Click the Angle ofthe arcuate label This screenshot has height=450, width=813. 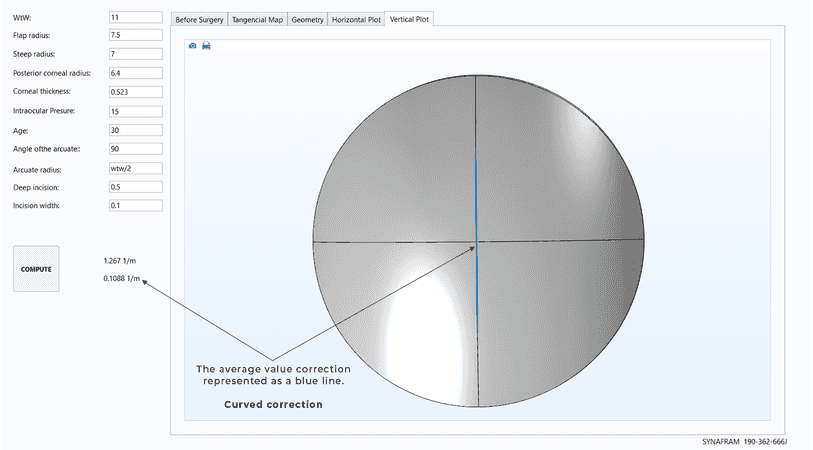[x=47, y=149]
